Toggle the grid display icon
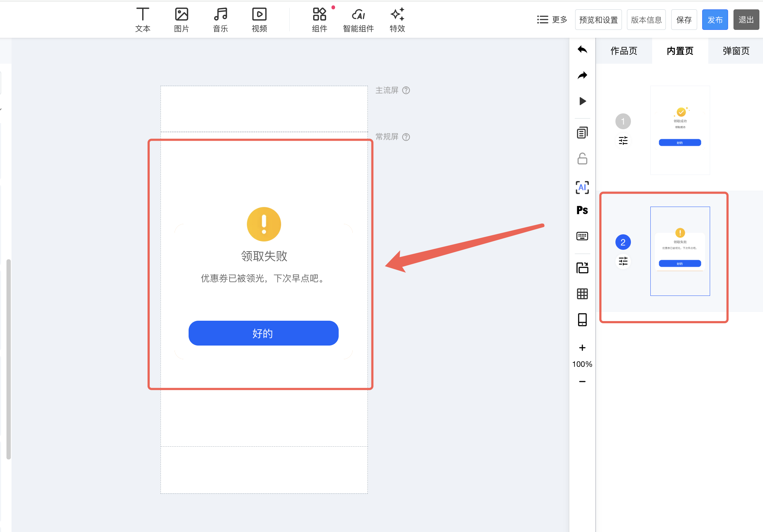The image size is (763, 532). click(x=582, y=294)
